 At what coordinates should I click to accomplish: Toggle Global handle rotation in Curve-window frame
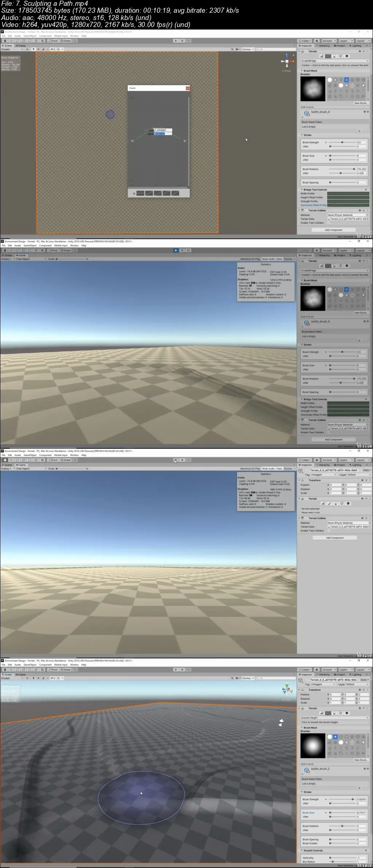(x=66, y=41)
